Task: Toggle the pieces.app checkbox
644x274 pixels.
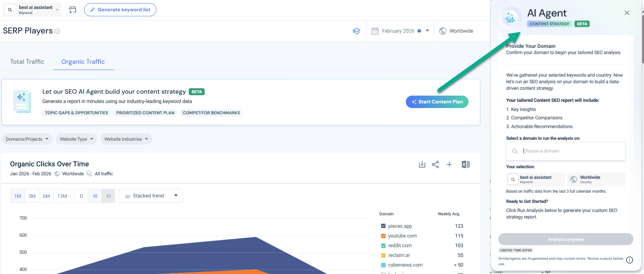Action: 383,226
